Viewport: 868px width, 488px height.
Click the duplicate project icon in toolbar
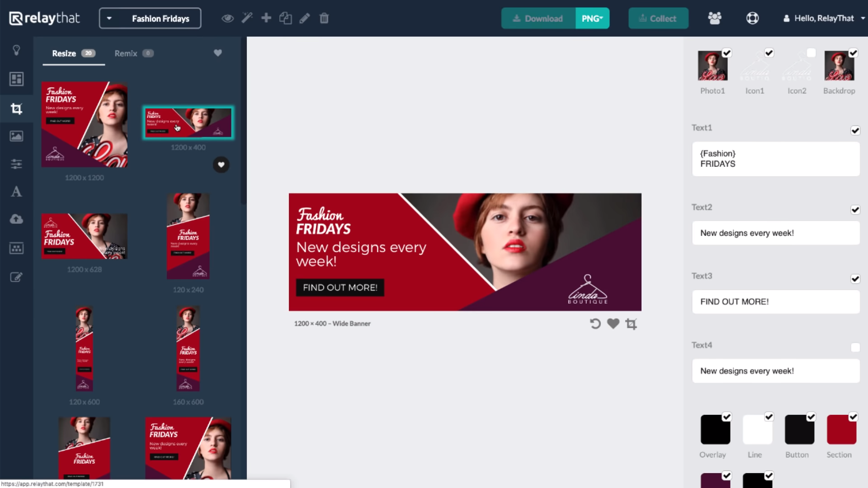pyautogui.click(x=285, y=18)
